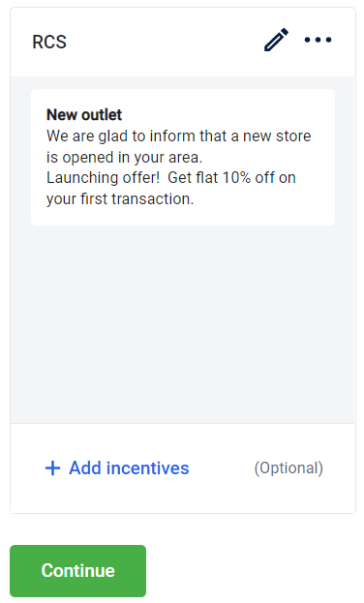
Task: Edit the RCS message with pencil icon
Action: click(x=276, y=40)
